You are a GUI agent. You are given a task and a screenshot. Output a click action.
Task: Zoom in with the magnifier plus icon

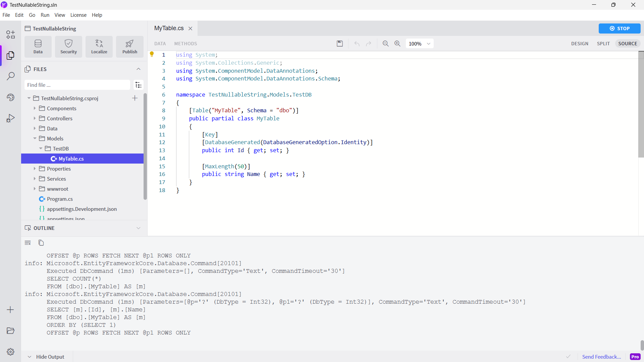pos(397,44)
